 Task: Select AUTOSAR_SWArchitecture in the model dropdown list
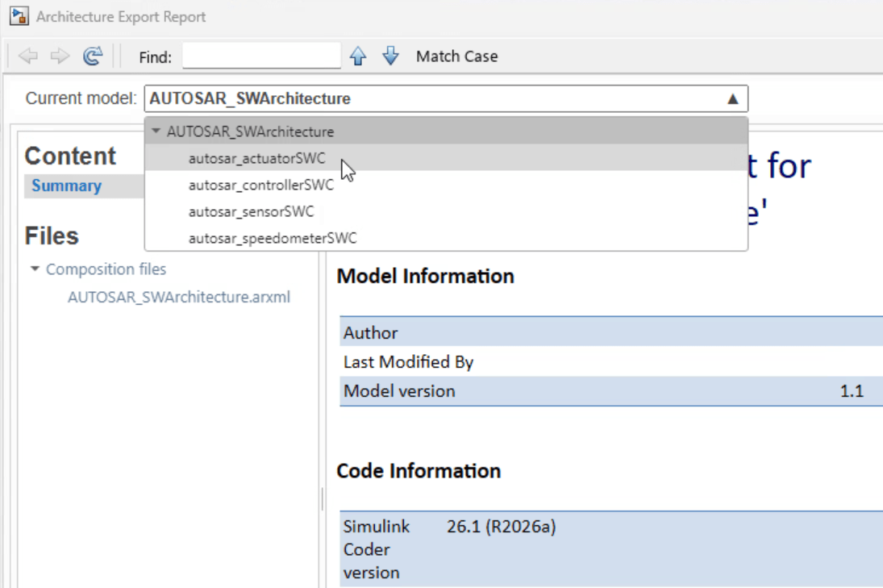(250, 131)
